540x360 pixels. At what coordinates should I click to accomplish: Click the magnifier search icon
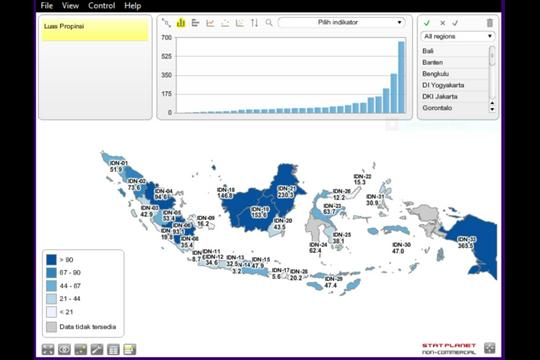pyautogui.click(x=269, y=23)
